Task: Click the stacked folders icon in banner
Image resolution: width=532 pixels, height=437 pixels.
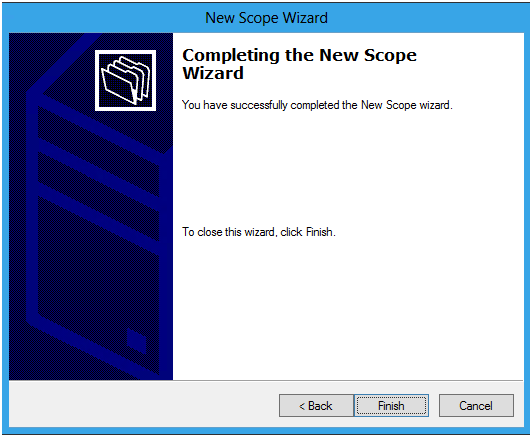Action: [125, 80]
